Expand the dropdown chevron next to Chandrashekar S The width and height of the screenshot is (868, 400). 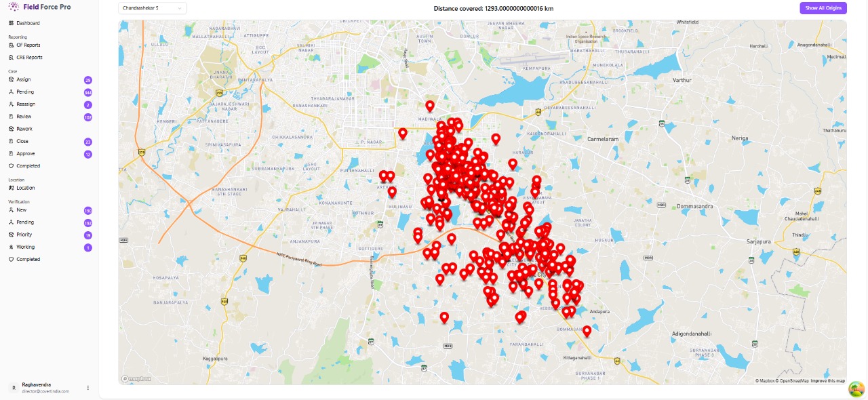pos(180,8)
